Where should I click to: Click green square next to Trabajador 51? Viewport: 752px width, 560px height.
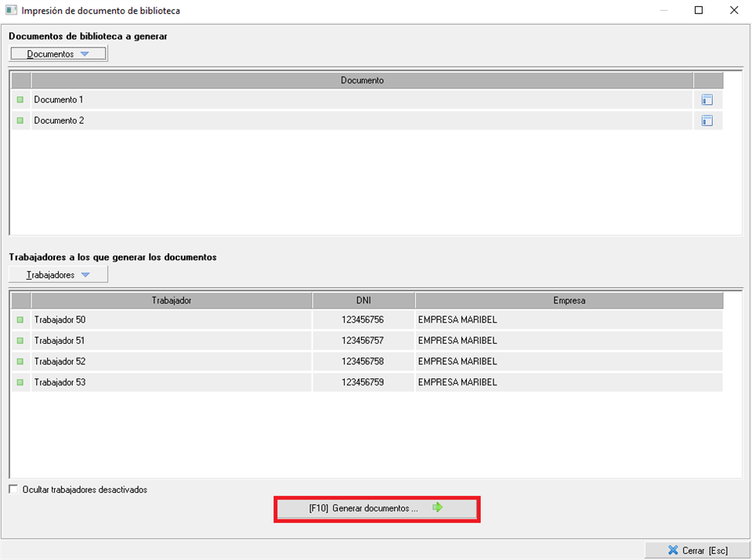tap(20, 341)
